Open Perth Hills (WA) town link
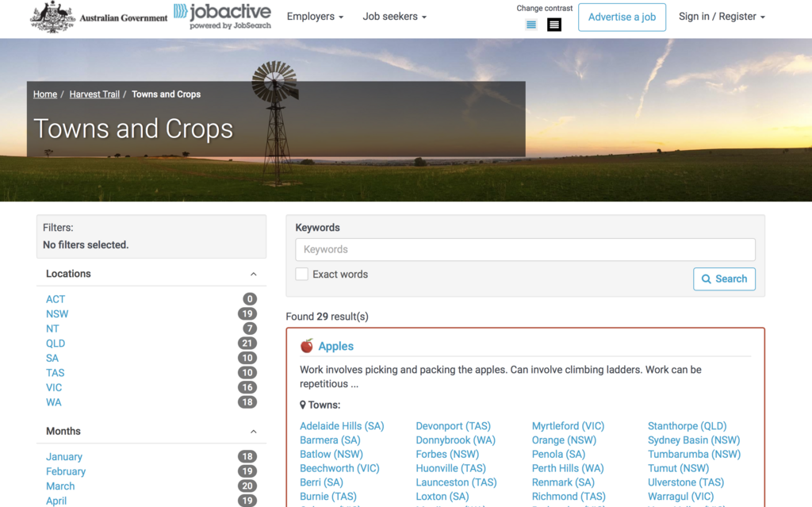 coord(568,468)
